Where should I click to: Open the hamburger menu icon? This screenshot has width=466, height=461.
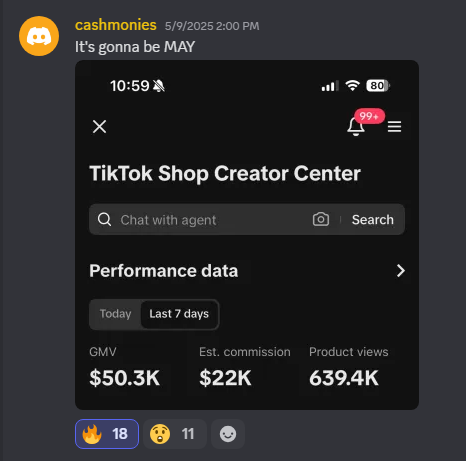[x=394, y=127]
